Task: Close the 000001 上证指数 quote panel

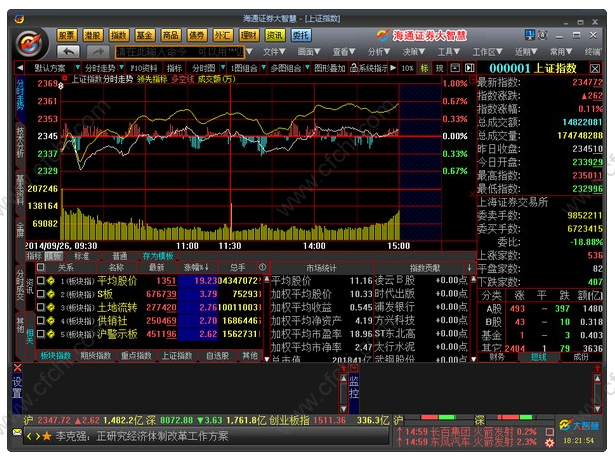Action: pos(595,69)
